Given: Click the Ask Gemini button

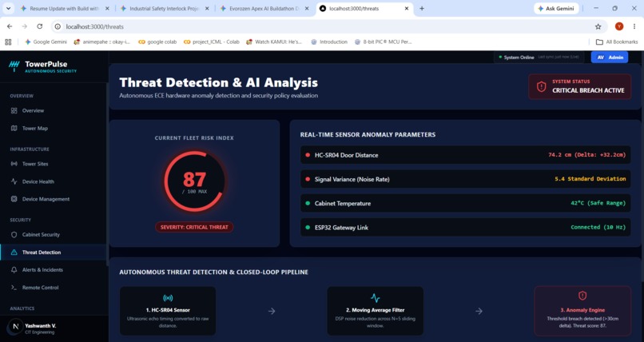Looking at the screenshot, I should 556,8.
